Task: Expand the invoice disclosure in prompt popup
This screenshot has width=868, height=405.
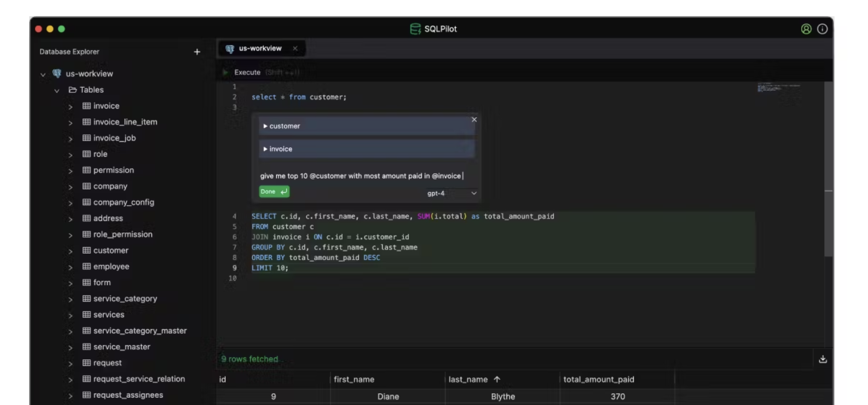Action: point(265,149)
